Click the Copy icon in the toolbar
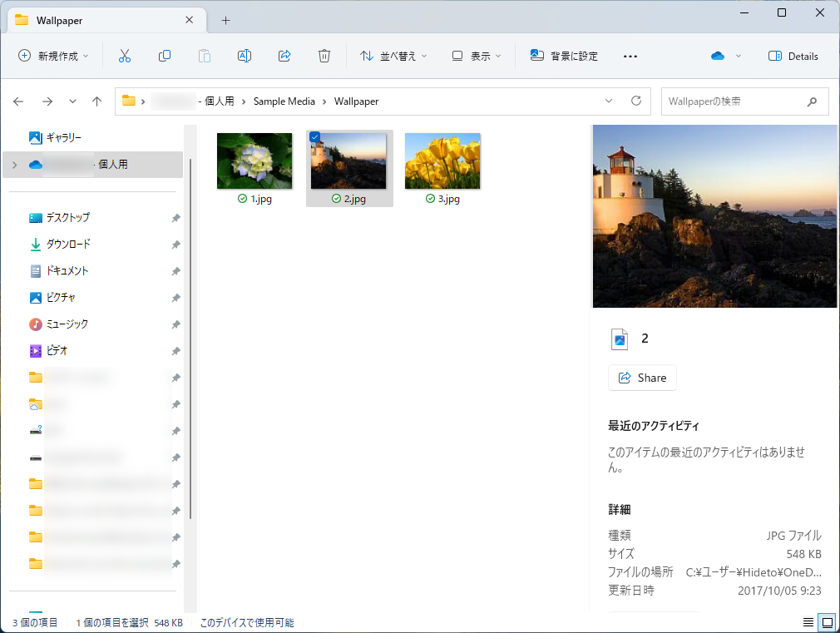This screenshot has width=840, height=633. 164,55
